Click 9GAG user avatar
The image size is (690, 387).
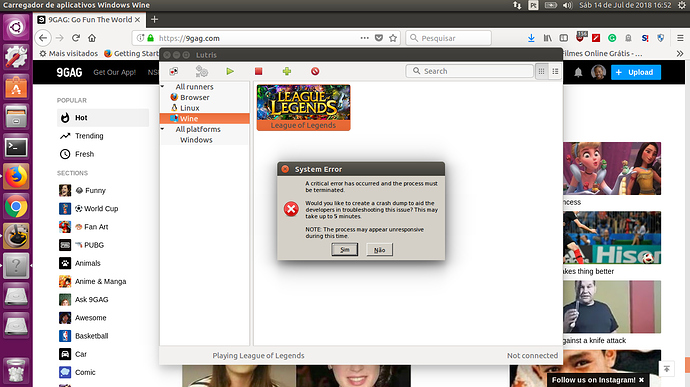click(x=598, y=72)
